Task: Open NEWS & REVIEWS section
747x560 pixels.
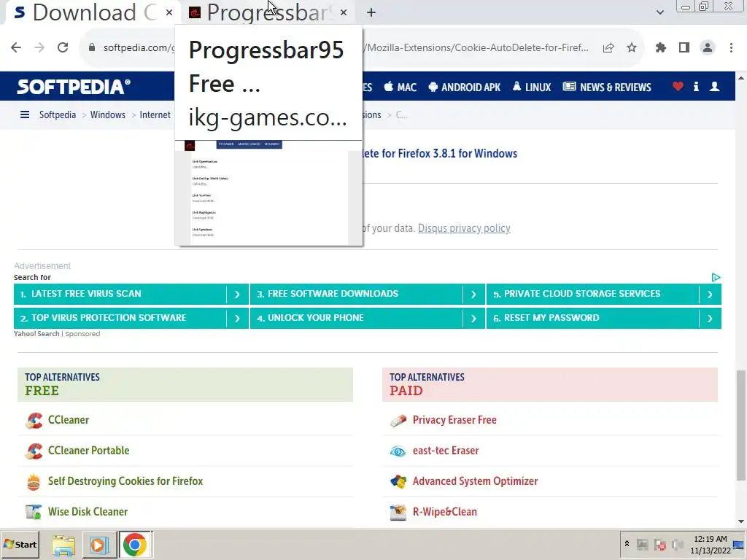Action: (607, 87)
